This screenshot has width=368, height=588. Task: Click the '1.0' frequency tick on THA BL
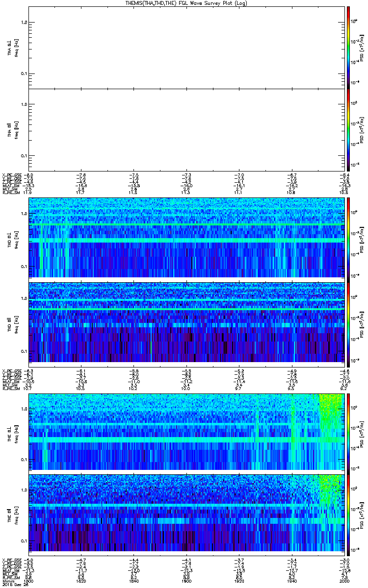23,23
